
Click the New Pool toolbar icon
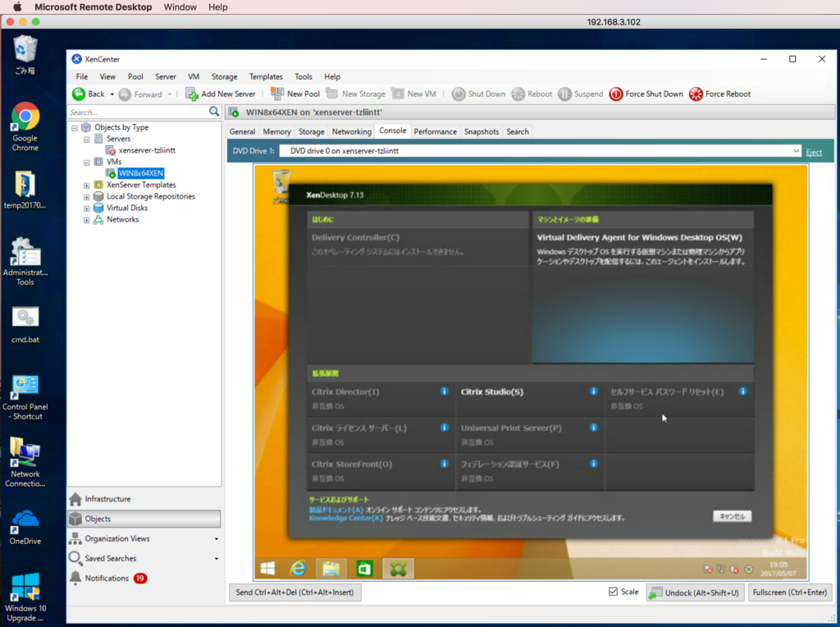point(277,94)
